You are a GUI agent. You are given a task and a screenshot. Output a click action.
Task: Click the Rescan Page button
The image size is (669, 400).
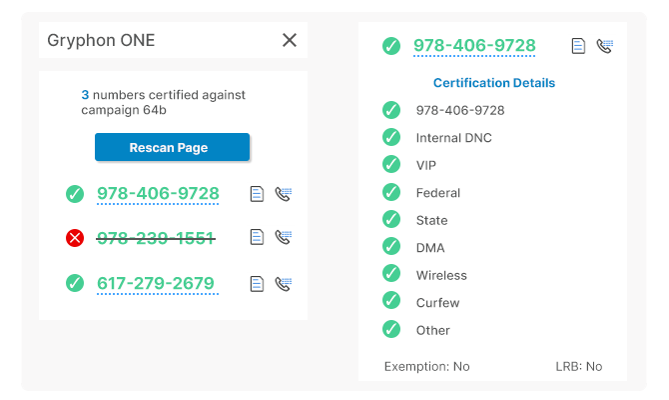pos(172,147)
